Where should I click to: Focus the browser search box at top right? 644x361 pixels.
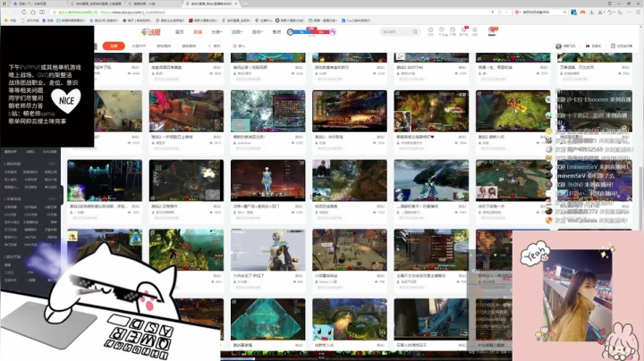542,13
